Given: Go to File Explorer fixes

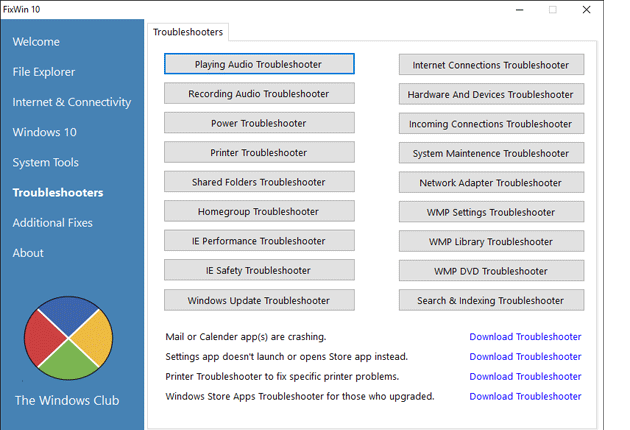Looking at the screenshot, I should pyautogui.click(x=44, y=72).
